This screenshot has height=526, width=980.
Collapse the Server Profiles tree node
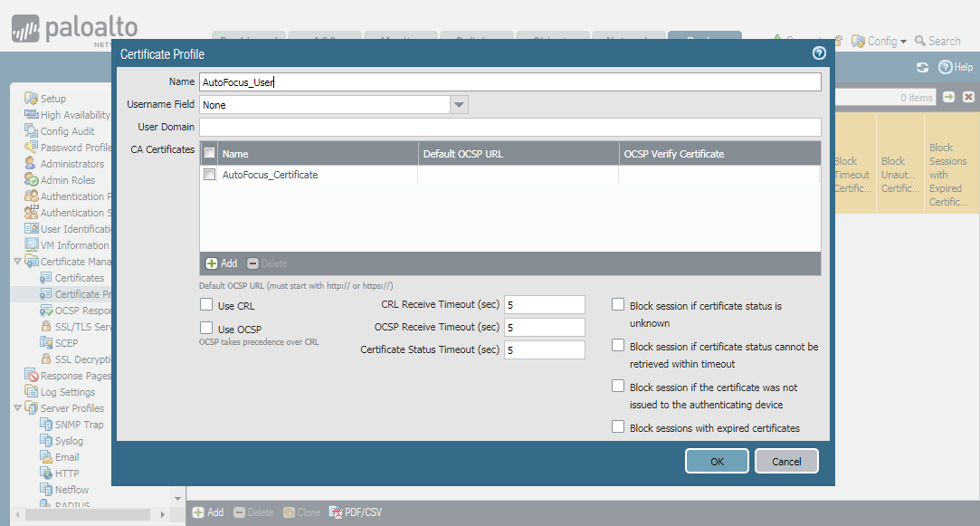click(x=17, y=407)
